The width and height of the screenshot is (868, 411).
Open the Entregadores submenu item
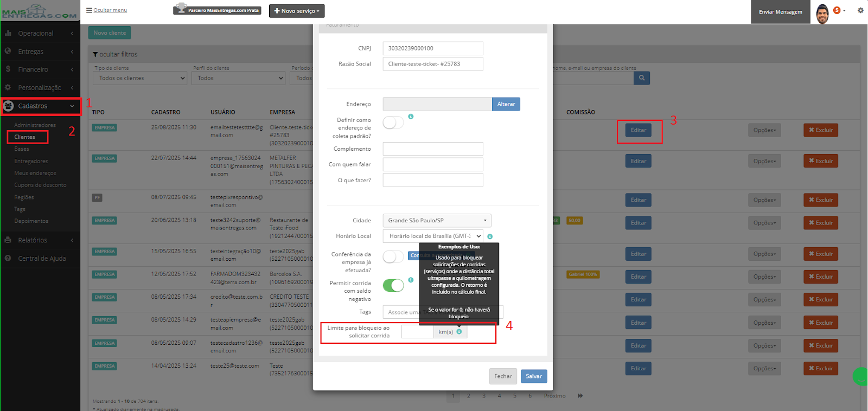(31, 161)
